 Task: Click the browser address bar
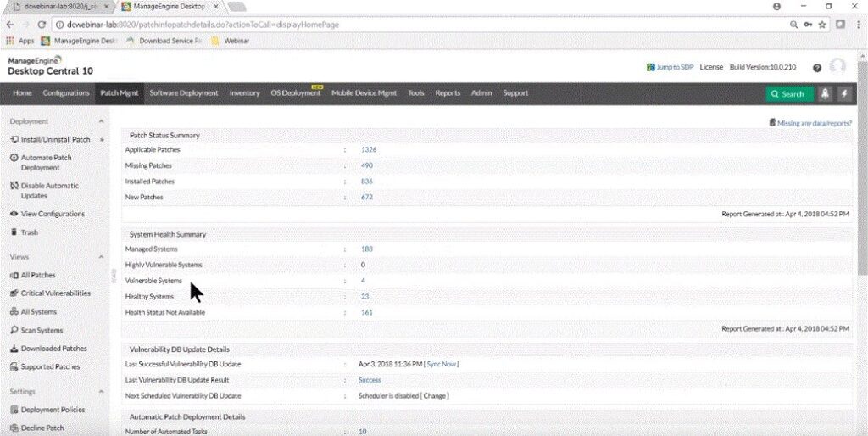[x=420, y=25]
